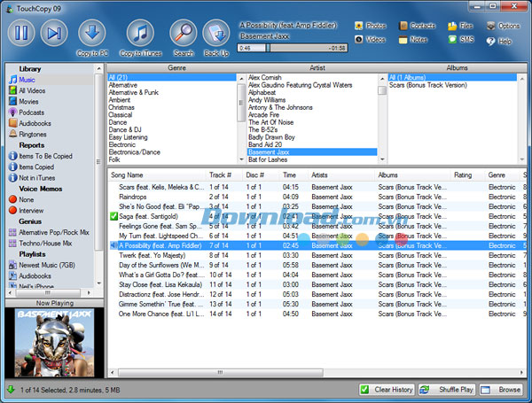Select Electronica/Dance genre
The width and height of the screenshot is (532, 403).
tap(135, 151)
